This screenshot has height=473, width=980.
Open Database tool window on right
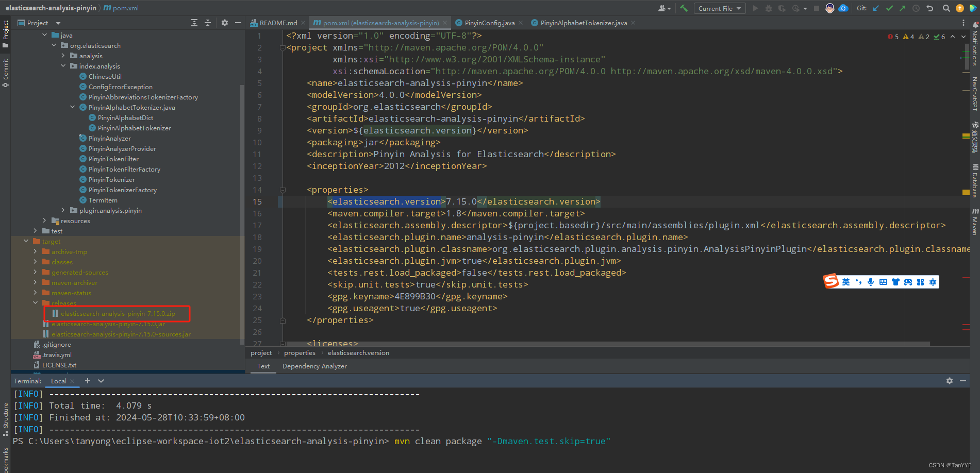(x=975, y=181)
